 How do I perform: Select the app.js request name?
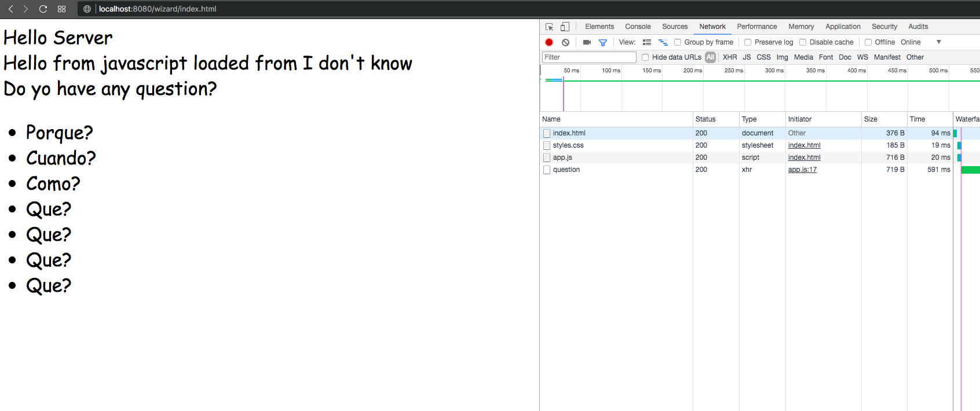tap(562, 157)
